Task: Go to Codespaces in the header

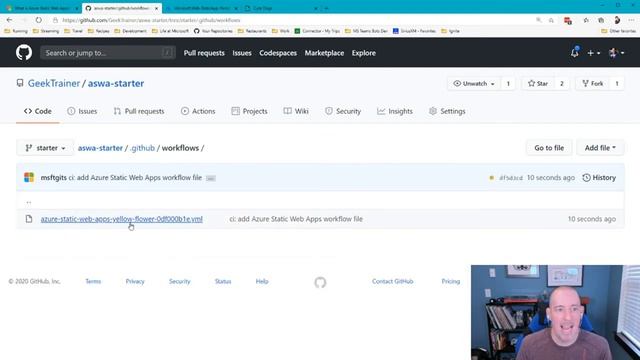Action: pyautogui.click(x=278, y=53)
